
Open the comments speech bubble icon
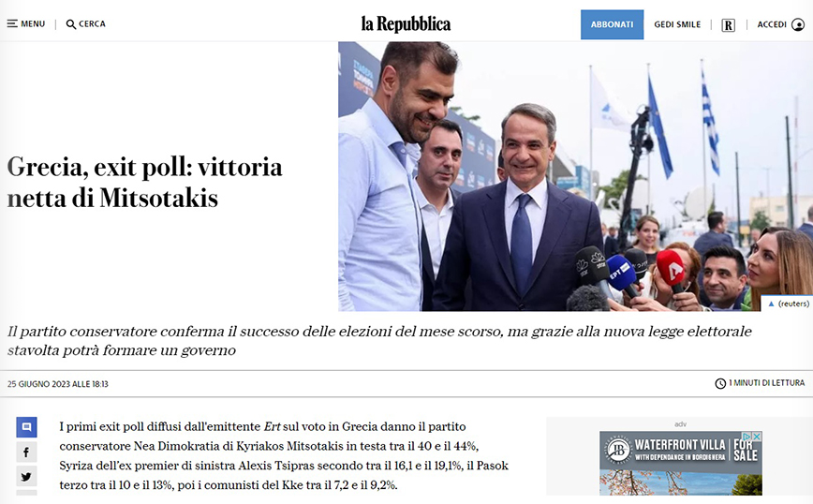tap(26, 427)
